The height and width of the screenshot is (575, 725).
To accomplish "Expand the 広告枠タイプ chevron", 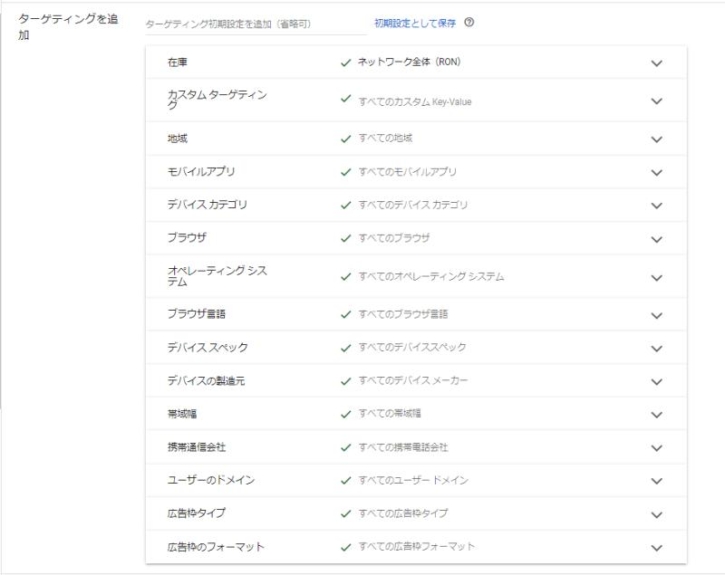I will [x=657, y=514].
